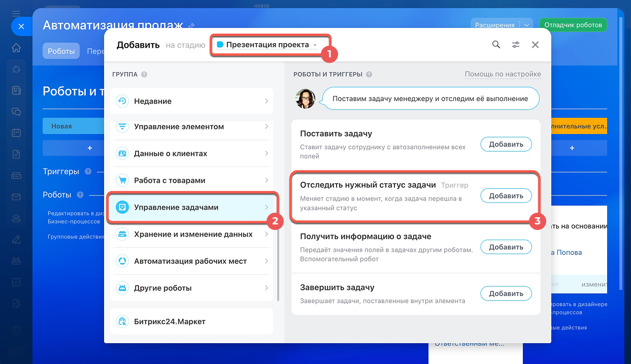This screenshot has height=364, width=631.
Task: Expand the Управление элементом group chevron
Action: pyautogui.click(x=267, y=126)
